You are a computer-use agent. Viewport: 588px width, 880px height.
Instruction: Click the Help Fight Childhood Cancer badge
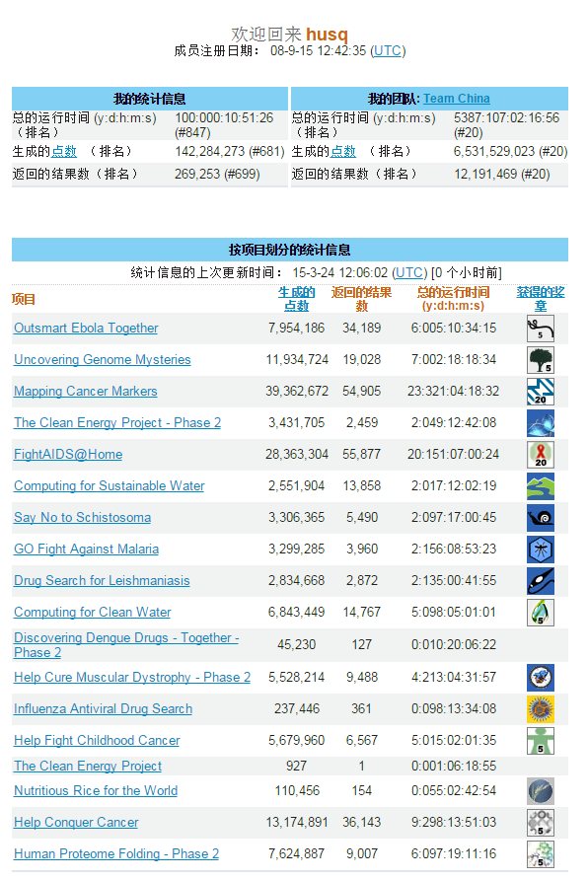(541, 740)
